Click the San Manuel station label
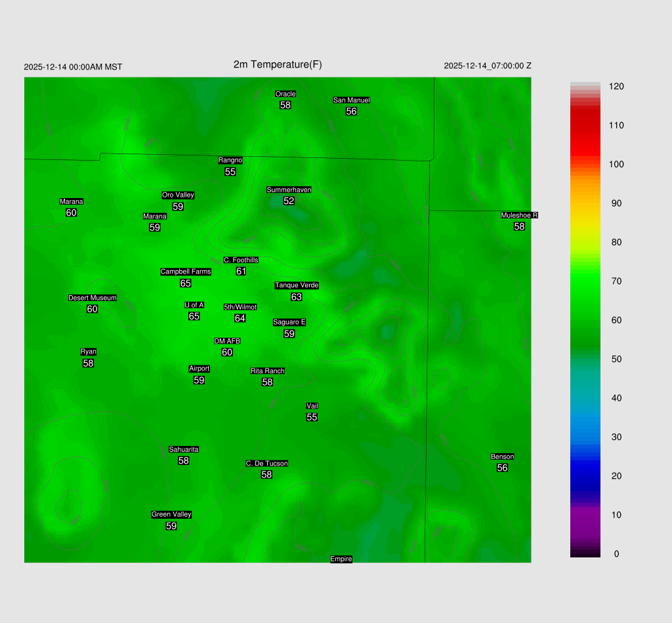This screenshot has width=672, height=623. [x=351, y=100]
